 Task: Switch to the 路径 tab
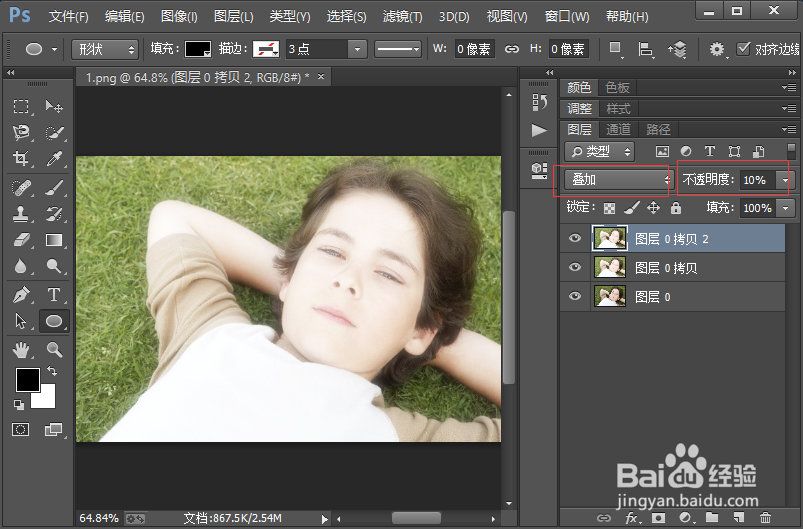[x=658, y=130]
